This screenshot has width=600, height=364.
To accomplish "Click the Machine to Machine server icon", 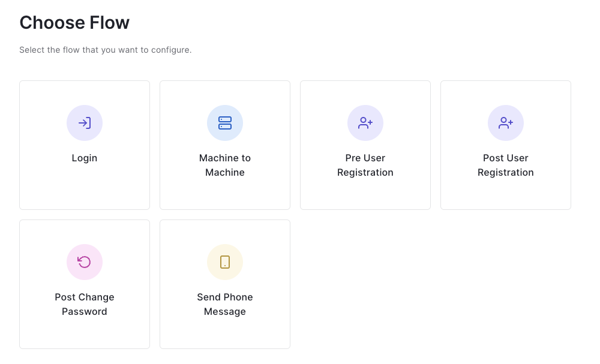I will pyautogui.click(x=225, y=123).
